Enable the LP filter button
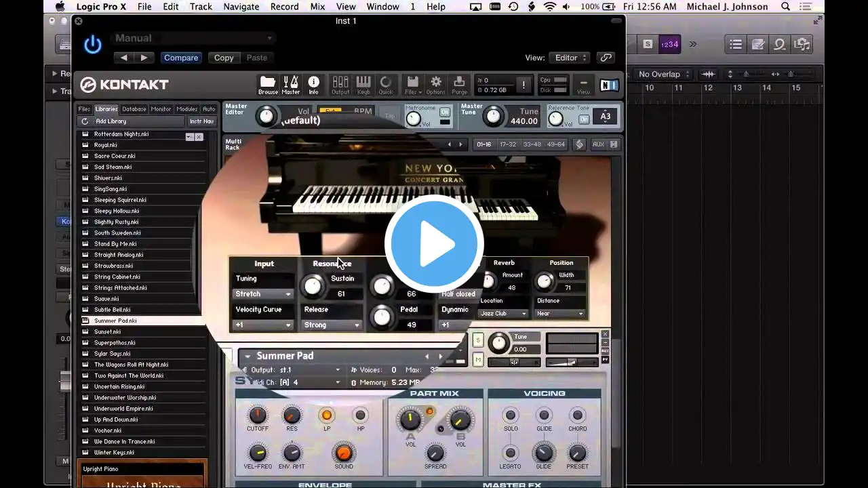Viewport: 868px width, 488px height. pos(327,415)
